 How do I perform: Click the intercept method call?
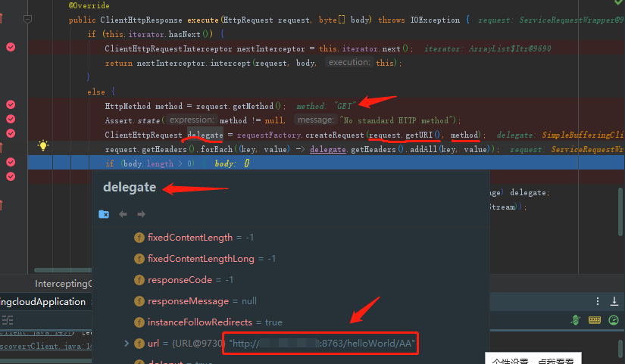[230, 63]
